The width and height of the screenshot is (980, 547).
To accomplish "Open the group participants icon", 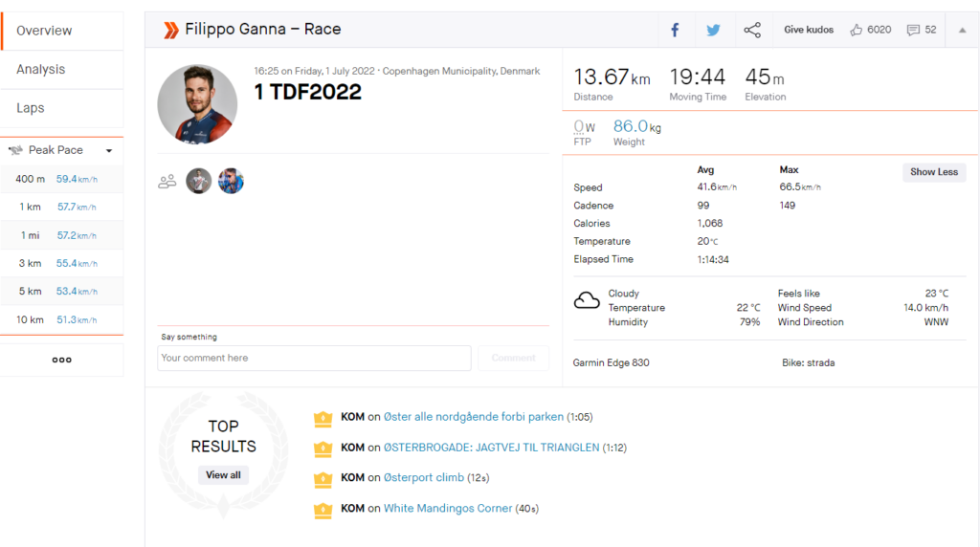I will 167,182.
